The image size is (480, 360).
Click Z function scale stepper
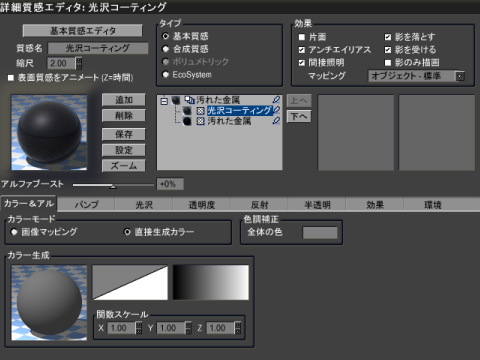click(238, 328)
